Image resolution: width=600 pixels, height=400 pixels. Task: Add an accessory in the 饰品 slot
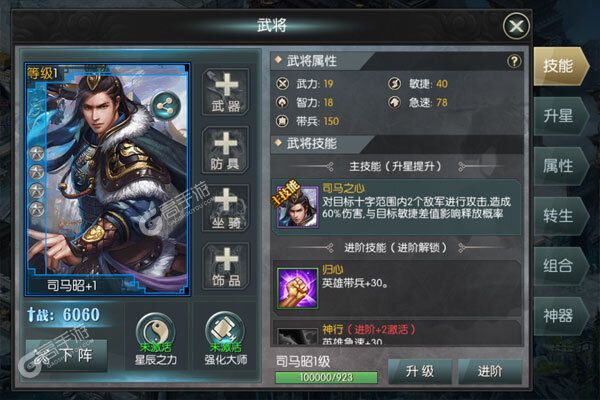[x=226, y=267]
